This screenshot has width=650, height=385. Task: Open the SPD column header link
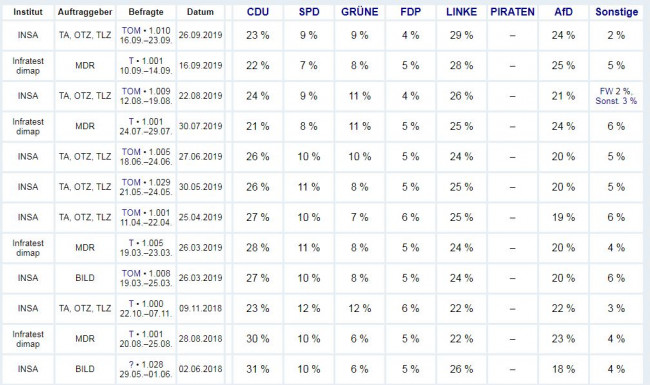click(x=309, y=12)
